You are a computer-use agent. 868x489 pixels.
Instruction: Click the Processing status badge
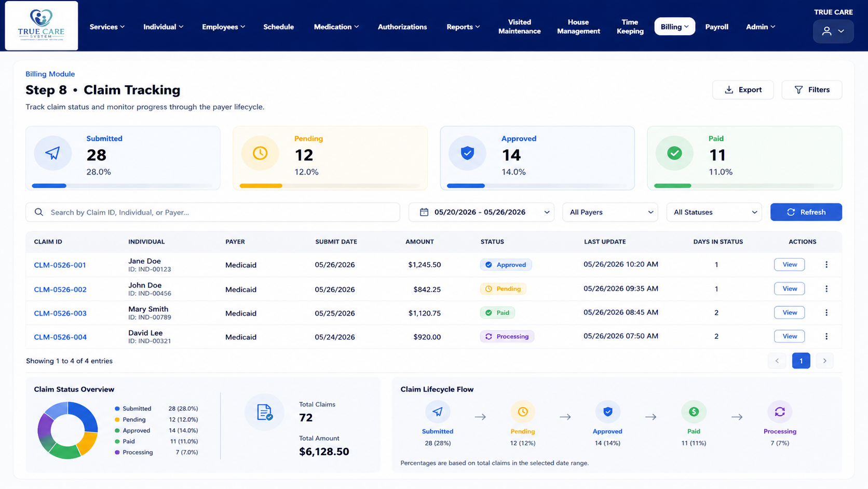[x=507, y=336]
